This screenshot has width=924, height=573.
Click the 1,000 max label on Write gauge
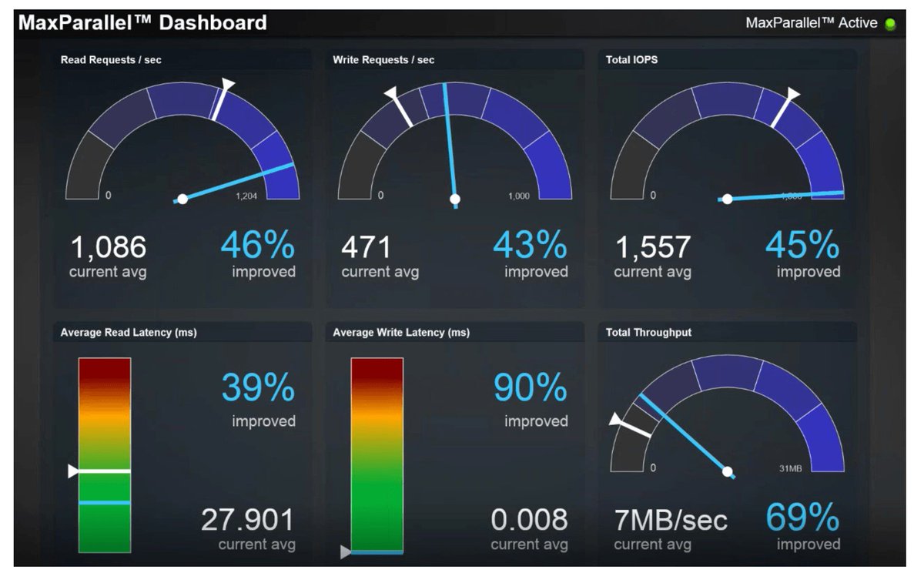click(x=519, y=196)
